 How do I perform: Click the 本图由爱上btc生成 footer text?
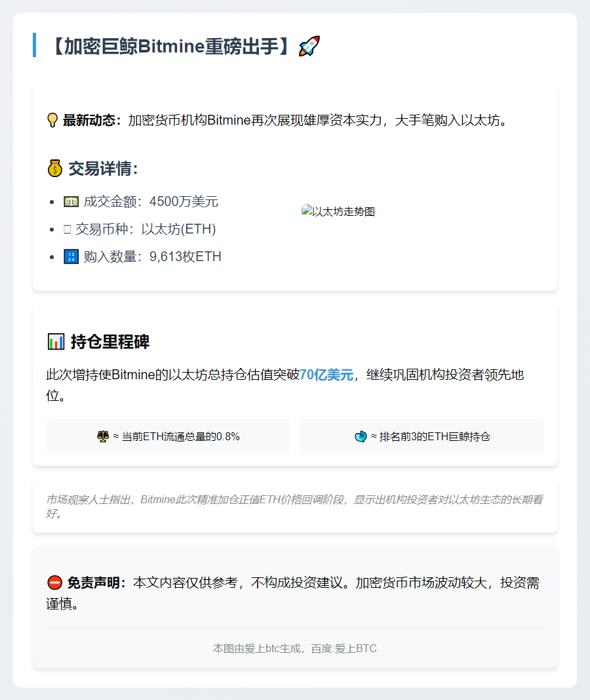point(294,648)
